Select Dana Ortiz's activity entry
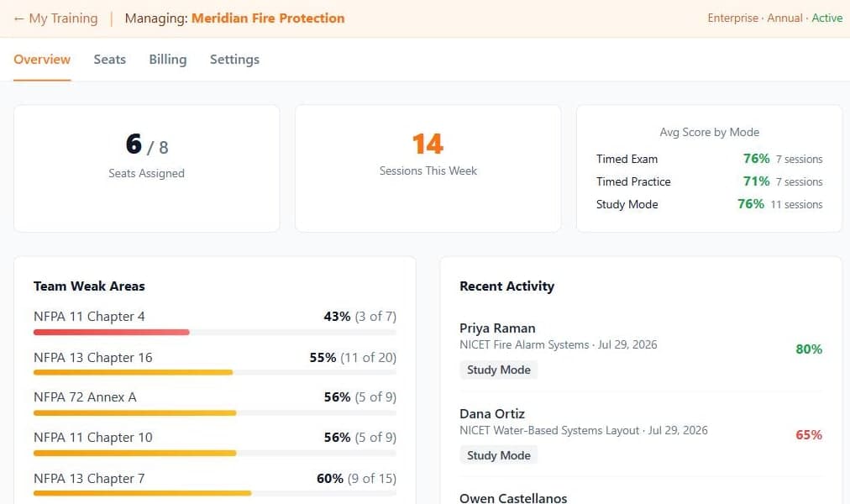The image size is (850, 504). [641, 434]
